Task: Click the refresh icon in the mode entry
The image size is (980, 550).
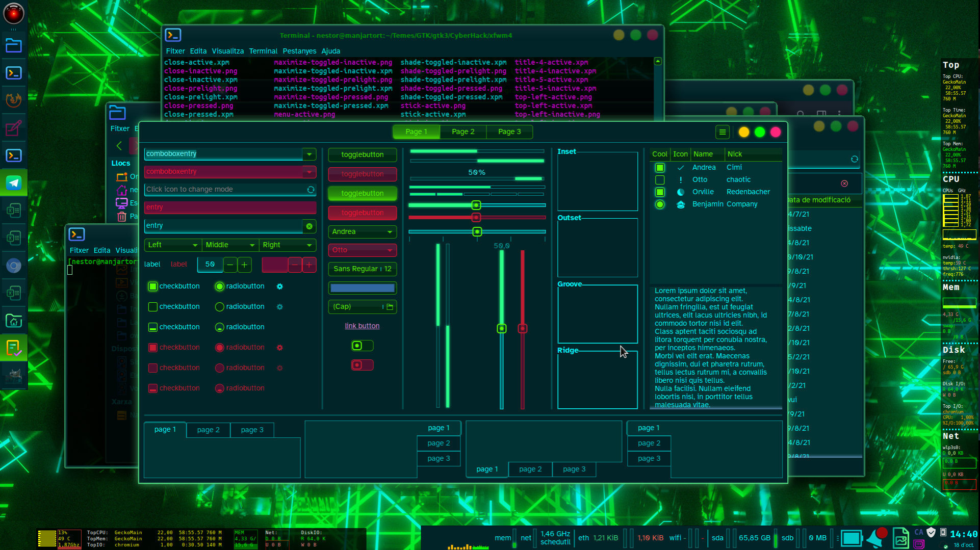Action: click(x=311, y=190)
